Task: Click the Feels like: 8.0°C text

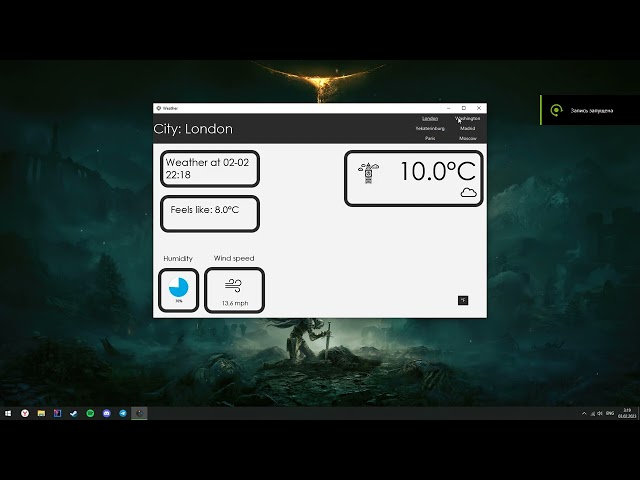Action: [x=204, y=210]
